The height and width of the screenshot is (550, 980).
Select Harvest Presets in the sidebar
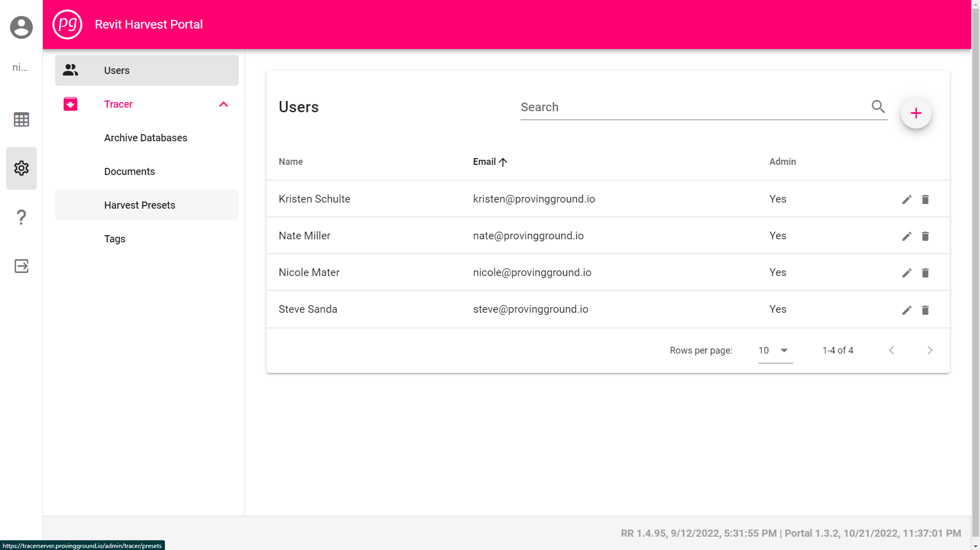pyautogui.click(x=139, y=205)
